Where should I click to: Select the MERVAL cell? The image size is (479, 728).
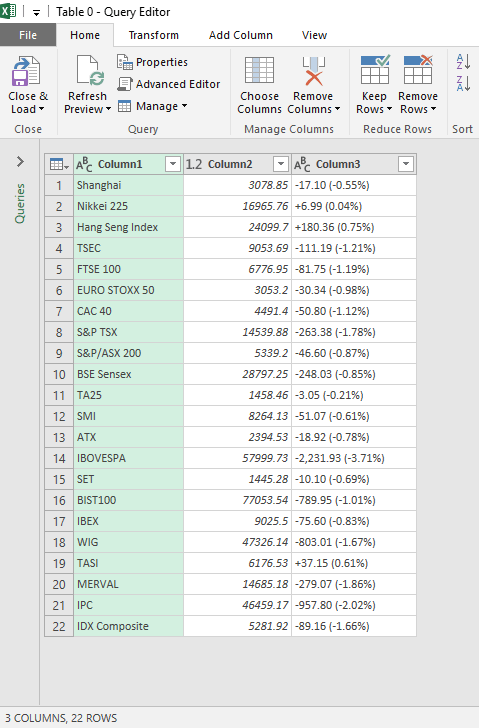pos(128,585)
